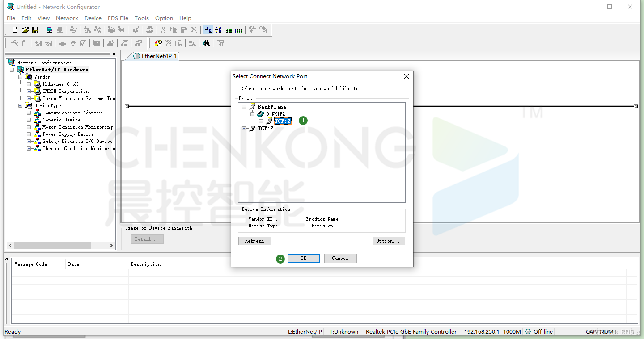This screenshot has height=339, width=644.
Task: Click the Save floppy disk icon
Action: 35,30
